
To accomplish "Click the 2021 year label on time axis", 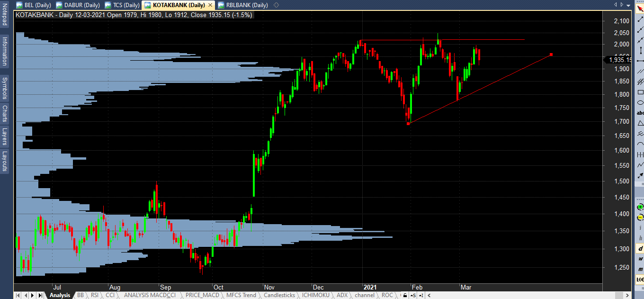I will pos(370,287).
